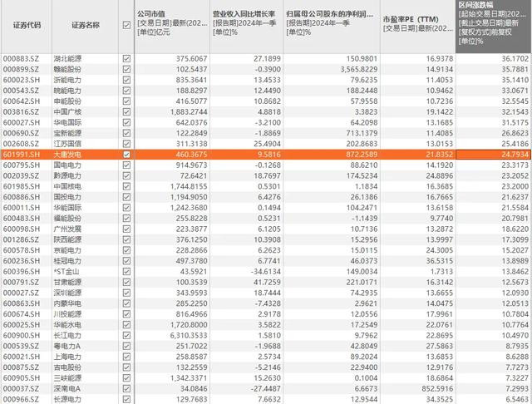This screenshot has width=532, height=404.
Task: Toggle checkbox for 003816.SZ row
Action: coord(126,112)
